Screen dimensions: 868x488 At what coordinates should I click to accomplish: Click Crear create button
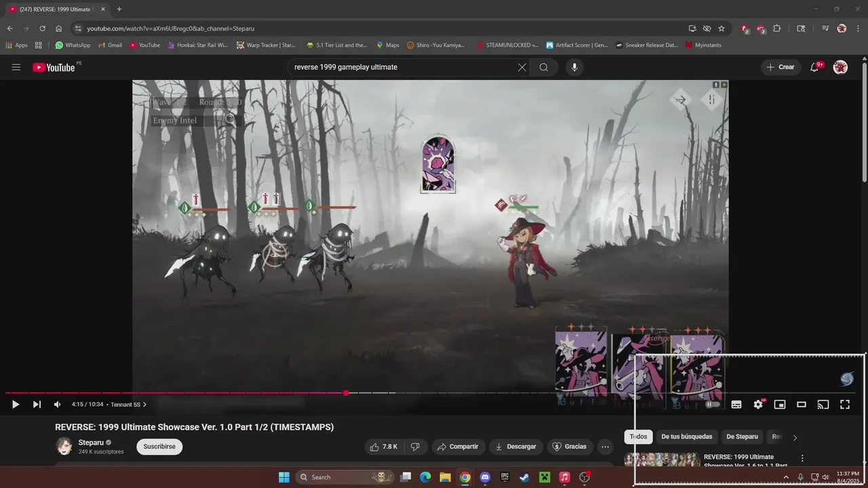click(x=781, y=67)
